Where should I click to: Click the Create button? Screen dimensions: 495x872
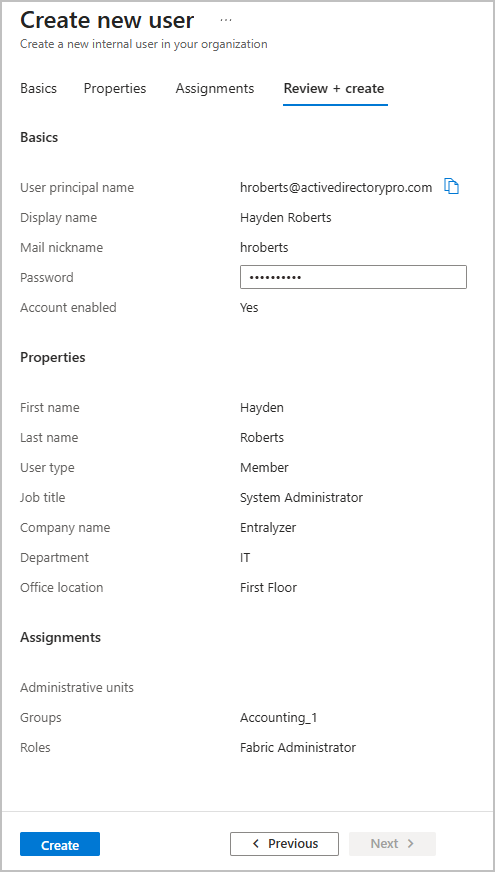pyautogui.click(x=60, y=845)
